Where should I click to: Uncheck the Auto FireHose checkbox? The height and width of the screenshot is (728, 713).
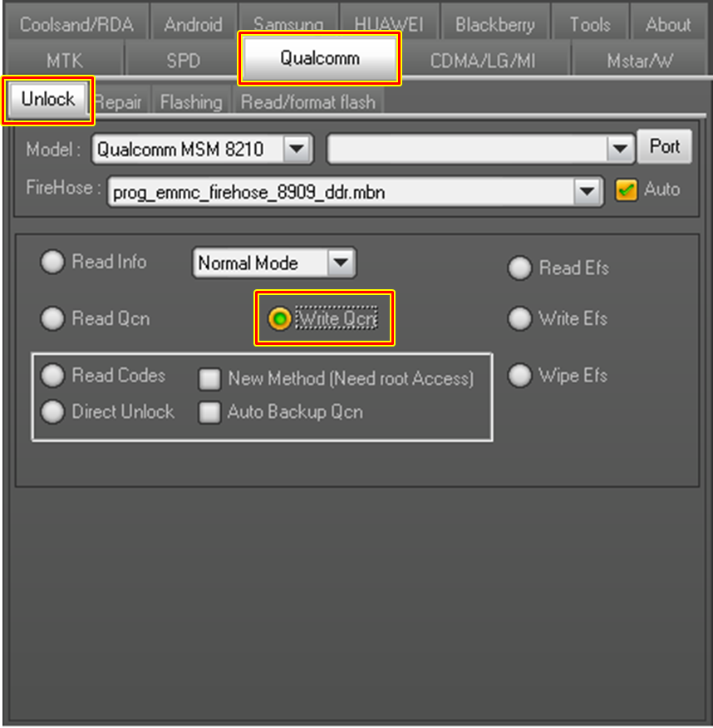[627, 189]
